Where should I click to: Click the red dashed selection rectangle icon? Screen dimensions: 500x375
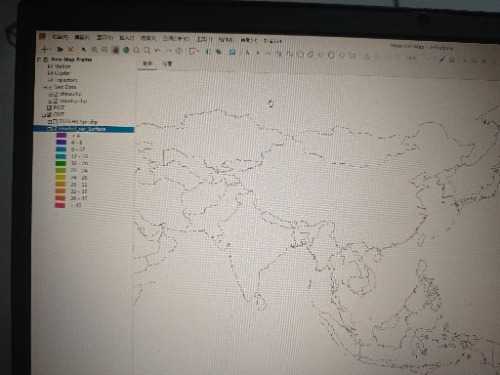tap(193, 51)
